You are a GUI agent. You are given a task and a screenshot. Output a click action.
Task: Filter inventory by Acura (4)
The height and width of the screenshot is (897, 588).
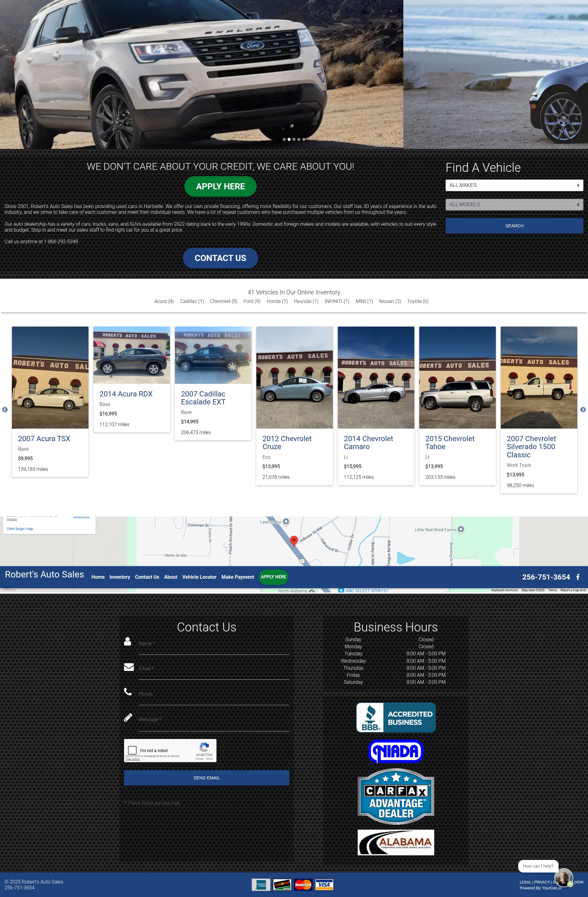click(x=164, y=301)
